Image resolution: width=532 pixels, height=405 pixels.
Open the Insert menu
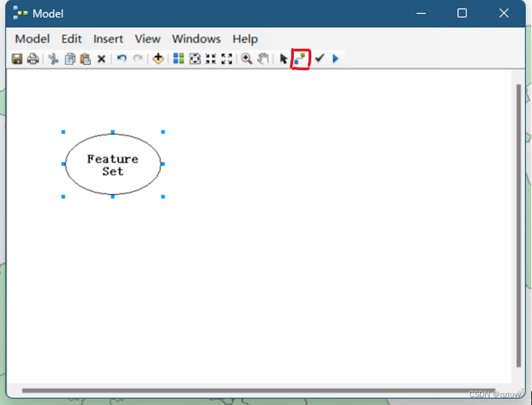click(x=108, y=39)
